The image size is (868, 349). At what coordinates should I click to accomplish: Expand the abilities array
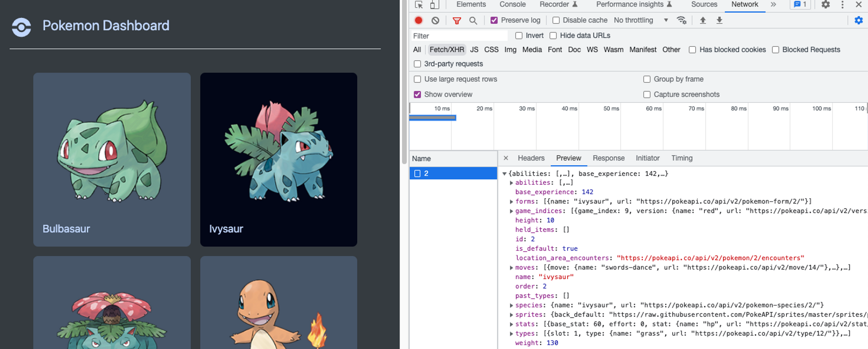coord(511,183)
